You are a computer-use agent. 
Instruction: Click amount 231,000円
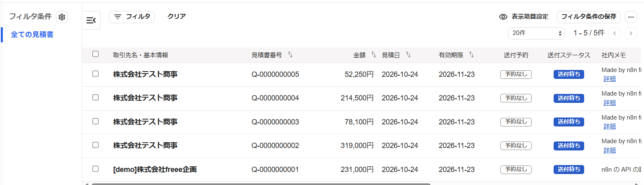[x=357, y=170]
